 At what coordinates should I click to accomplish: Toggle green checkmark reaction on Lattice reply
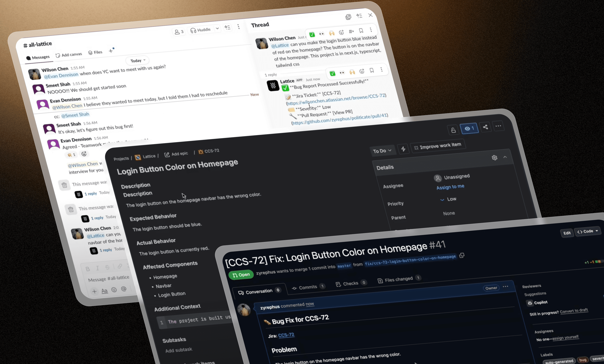coord(332,73)
